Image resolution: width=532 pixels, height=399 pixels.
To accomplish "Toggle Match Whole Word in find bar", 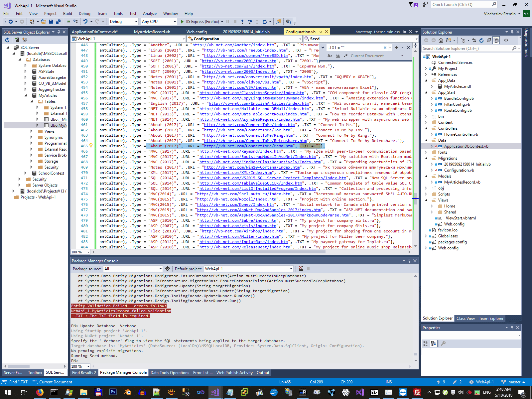I will click(x=338, y=56).
